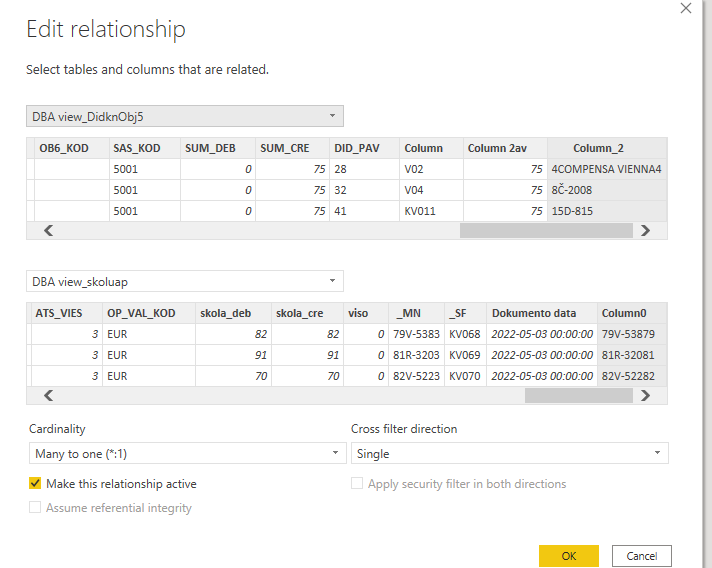Click DID_PAV cell 28
This screenshot has height=568, width=712.
365,169
